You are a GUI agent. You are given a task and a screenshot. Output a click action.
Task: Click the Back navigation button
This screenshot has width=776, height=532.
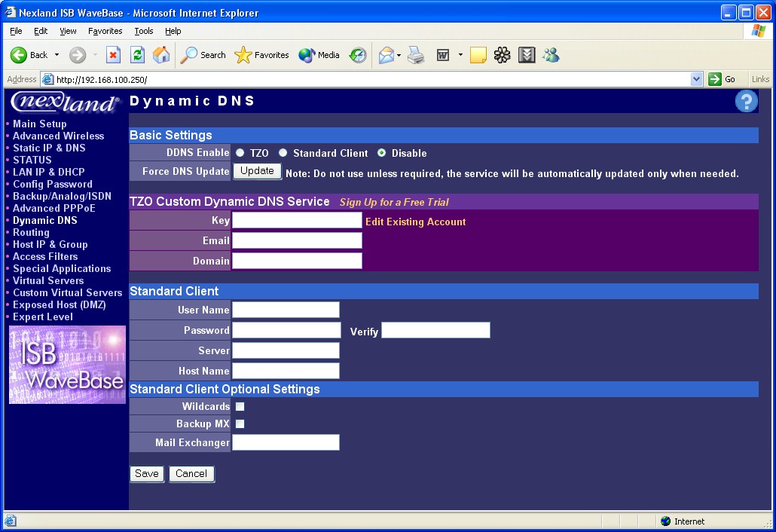[x=29, y=55]
